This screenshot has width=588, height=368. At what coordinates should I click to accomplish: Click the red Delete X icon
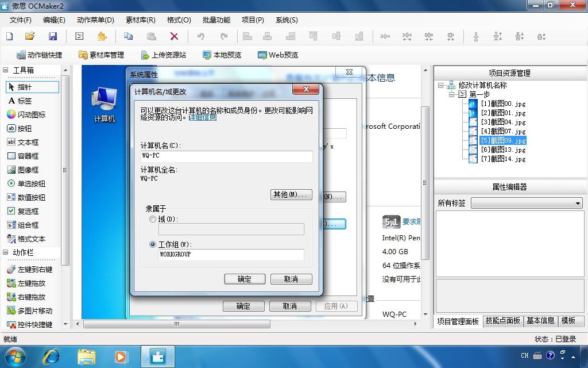click(x=174, y=36)
